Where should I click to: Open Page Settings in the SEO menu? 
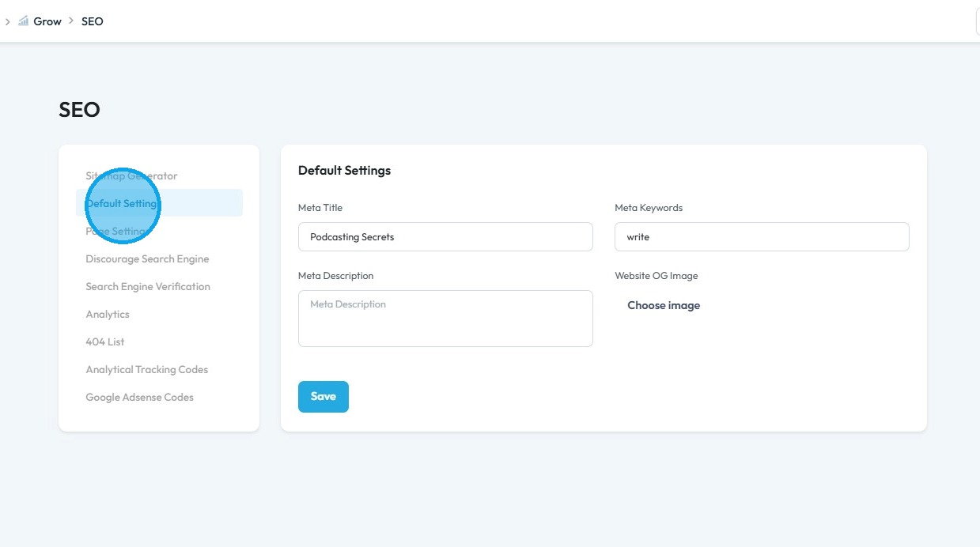117,231
